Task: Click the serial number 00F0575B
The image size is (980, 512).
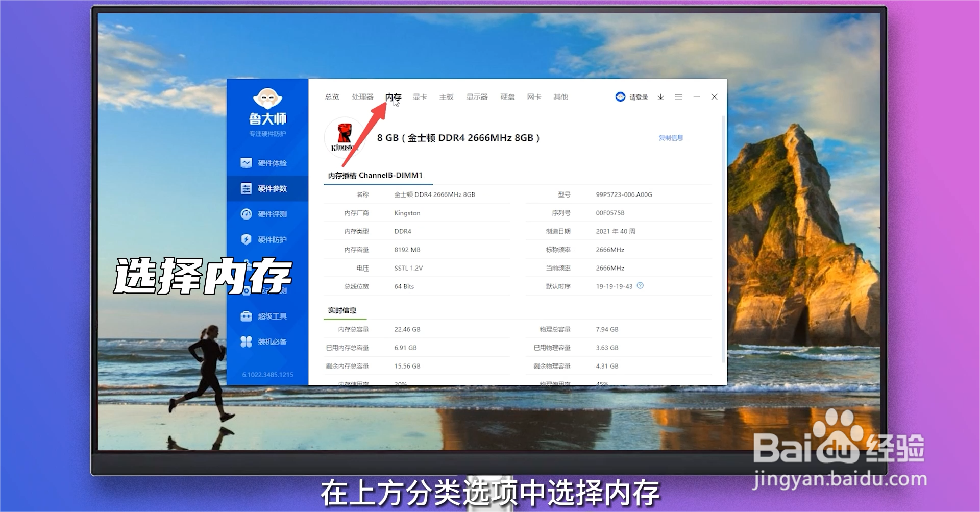Action: [610, 213]
